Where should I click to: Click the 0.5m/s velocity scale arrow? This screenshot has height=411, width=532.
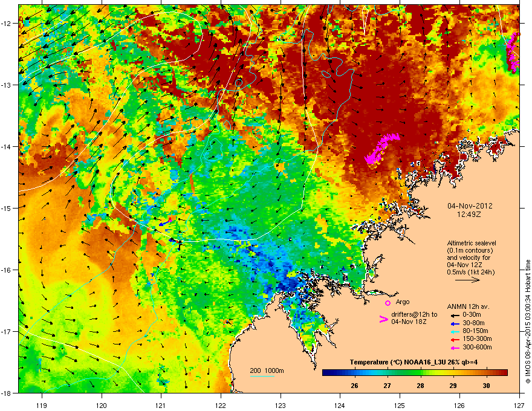pos(467,280)
